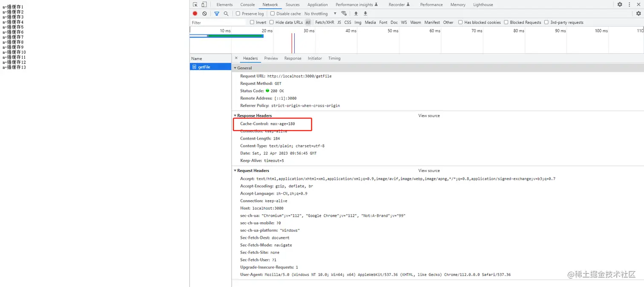The width and height of the screenshot is (644, 287).
Task: Filter requests by CSS type
Action: [x=348, y=22]
